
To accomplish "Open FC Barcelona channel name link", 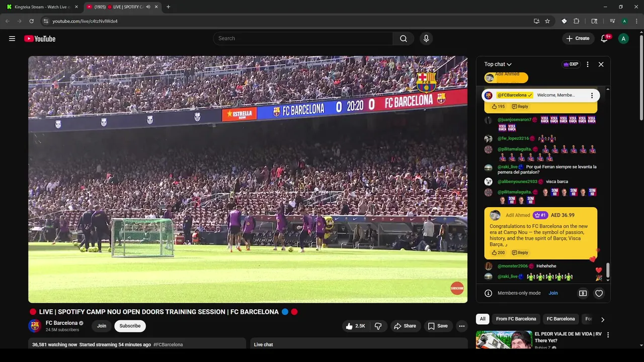I will click(61, 323).
